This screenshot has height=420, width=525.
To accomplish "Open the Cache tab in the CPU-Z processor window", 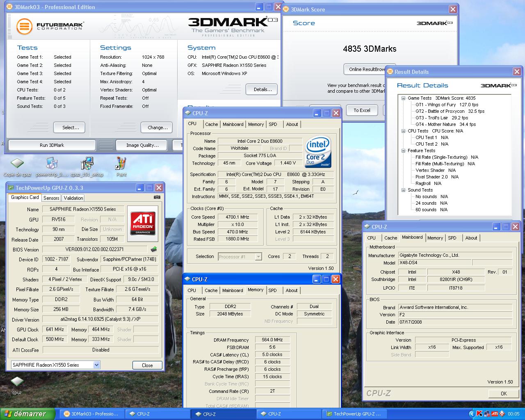I will (212, 124).
